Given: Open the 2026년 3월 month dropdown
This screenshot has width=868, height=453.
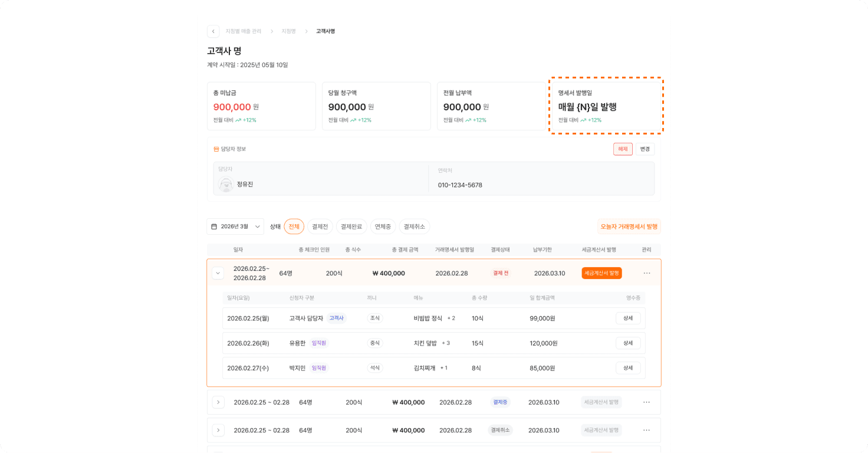Looking at the screenshot, I should [x=235, y=226].
